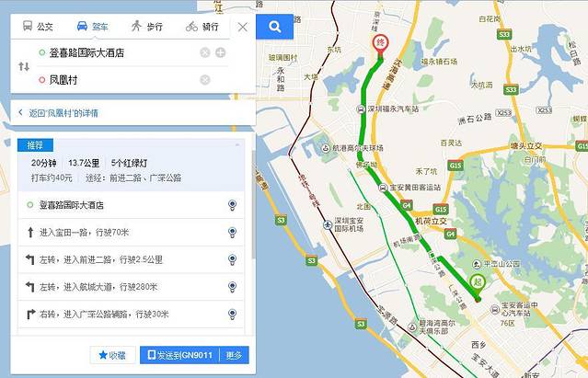The image size is (588, 378).
Task: Click the blue search magnifier button
Action: point(274,27)
